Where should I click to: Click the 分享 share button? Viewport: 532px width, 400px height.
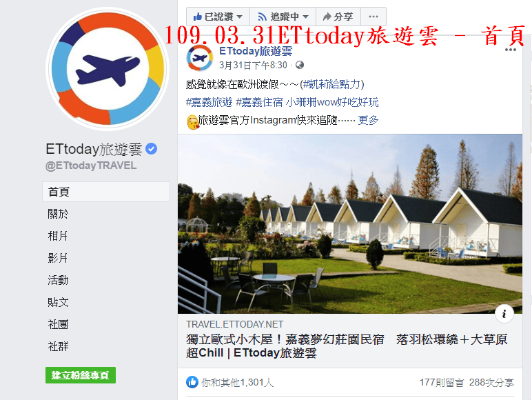click(x=338, y=17)
